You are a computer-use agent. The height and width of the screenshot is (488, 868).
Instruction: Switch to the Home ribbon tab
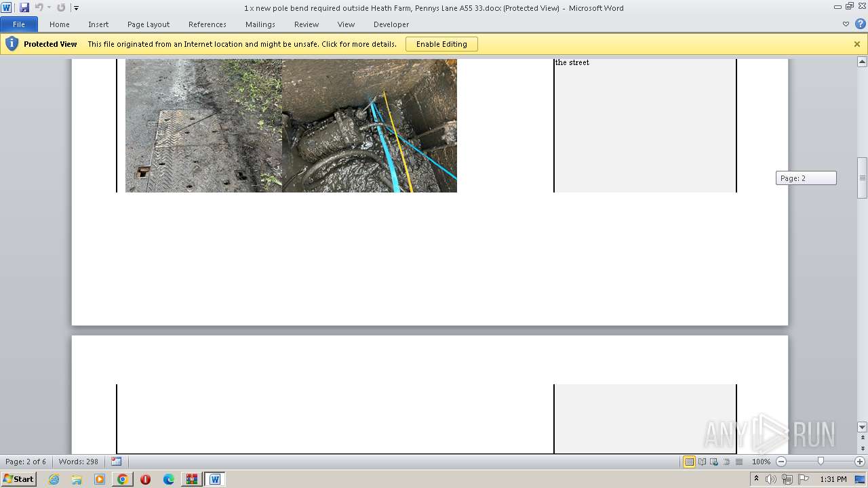[x=60, y=24]
